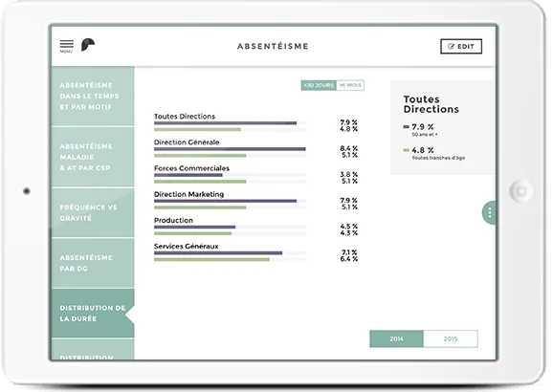553x392 pixels.
Task: Click the Forces Commerciales row label
Action: (191, 168)
